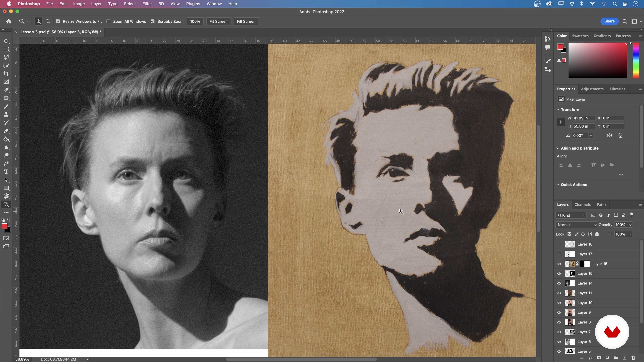The height and width of the screenshot is (362, 644).
Task: Click the hue spectrum slider
Action: [x=635, y=61]
